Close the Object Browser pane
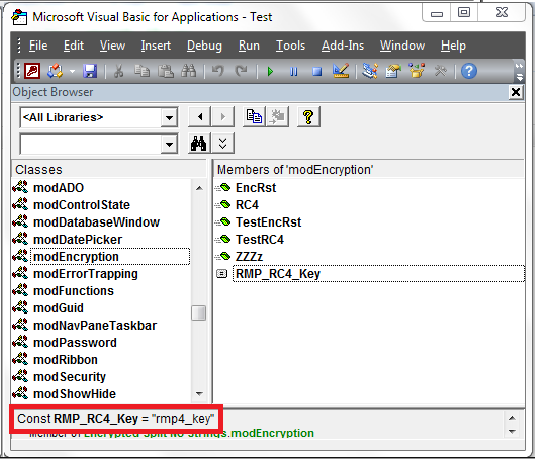The height and width of the screenshot is (459, 535). [x=516, y=92]
